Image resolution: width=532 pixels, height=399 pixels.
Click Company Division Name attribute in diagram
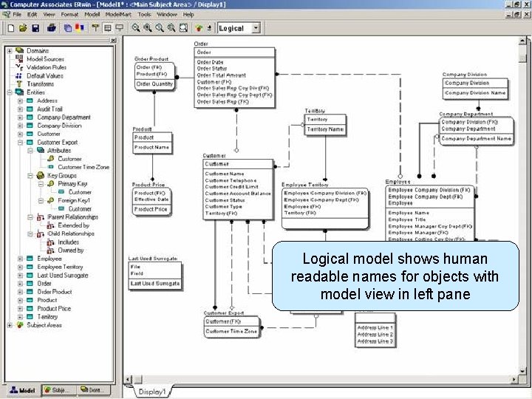[475, 93]
